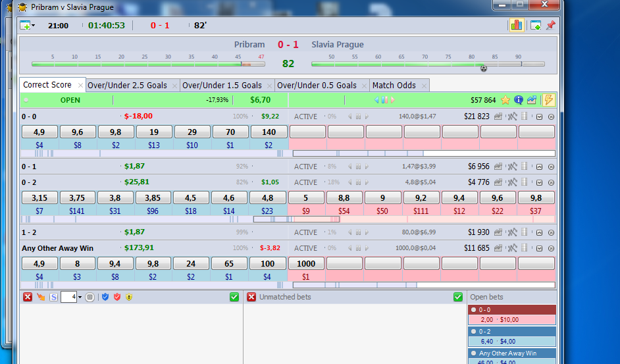This screenshot has width=620, height=364.
Task: Select Any Other Away Win open bet radio
Action: click(x=473, y=353)
